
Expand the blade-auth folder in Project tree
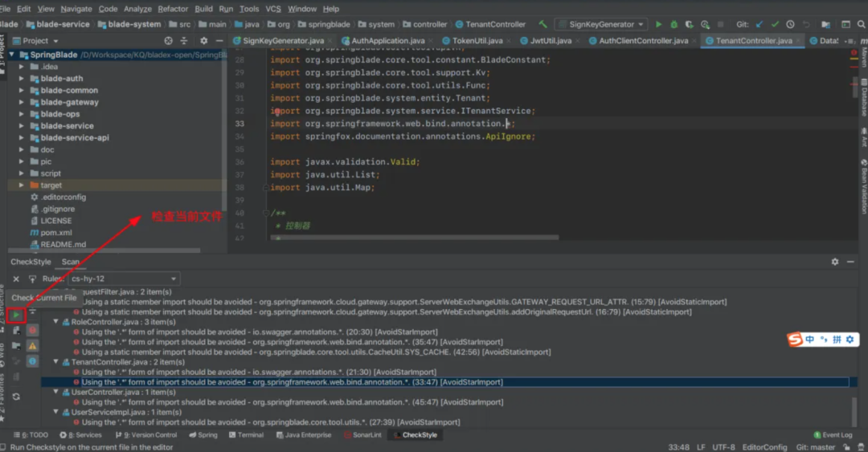pyautogui.click(x=22, y=79)
